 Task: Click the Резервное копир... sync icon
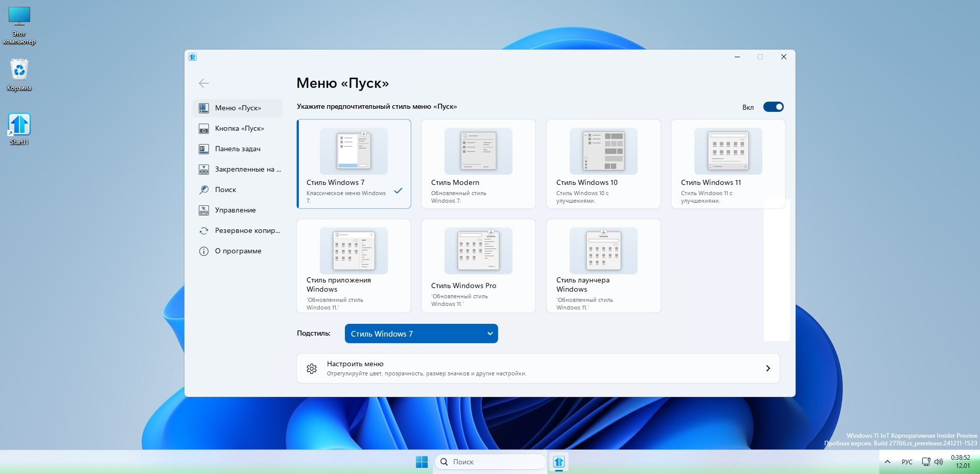[x=203, y=230]
